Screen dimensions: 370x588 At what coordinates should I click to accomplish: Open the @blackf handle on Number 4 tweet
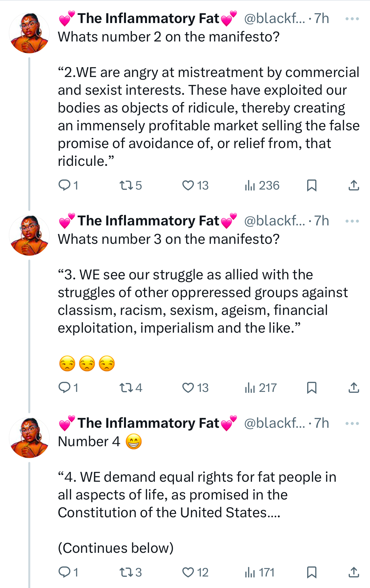[274, 423]
